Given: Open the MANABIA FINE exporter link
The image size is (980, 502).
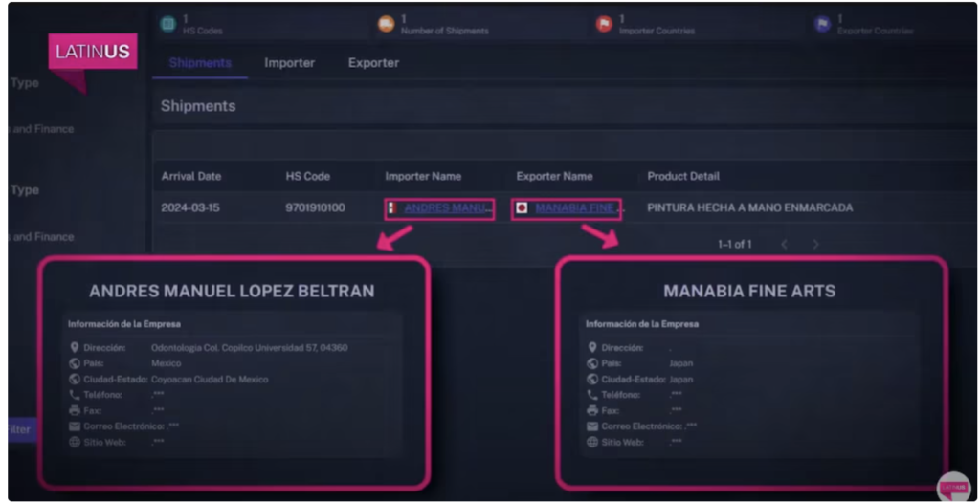Looking at the screenshot, I should pyautogui.click(x=574, y=207).
